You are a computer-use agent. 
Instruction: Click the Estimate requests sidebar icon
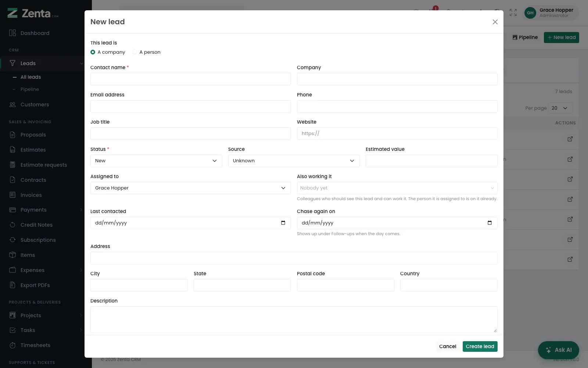(x=12, y=165)
